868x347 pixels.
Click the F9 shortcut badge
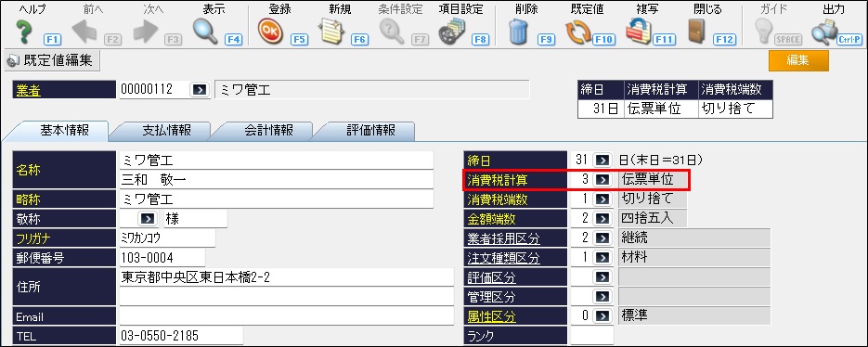[x=546, y=40]
